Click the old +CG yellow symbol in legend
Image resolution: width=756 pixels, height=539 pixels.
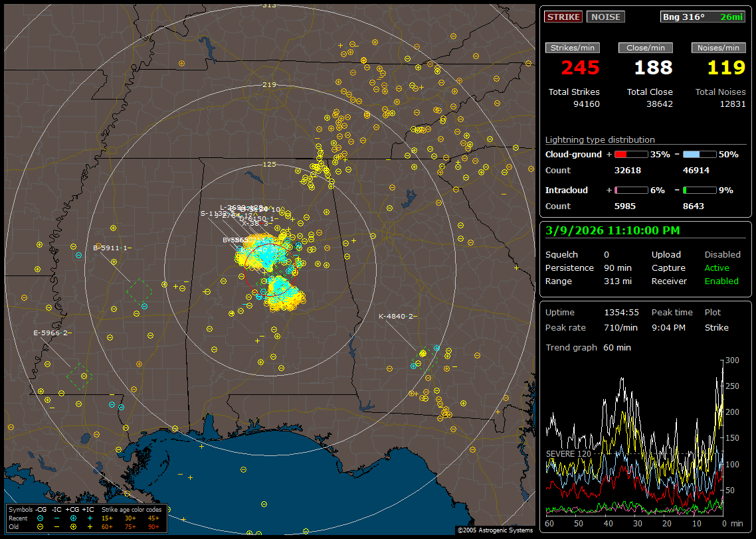pyautogui.click(x=73, y=526)
